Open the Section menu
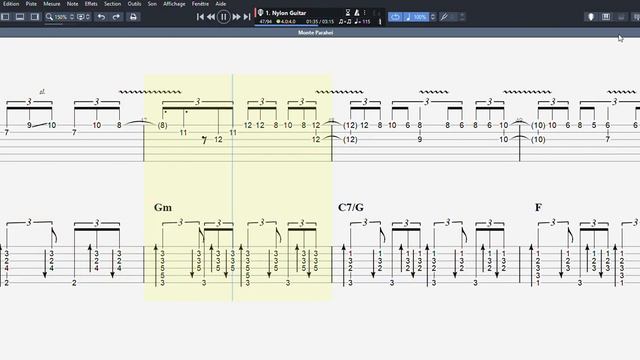 (x=112, y=4)
